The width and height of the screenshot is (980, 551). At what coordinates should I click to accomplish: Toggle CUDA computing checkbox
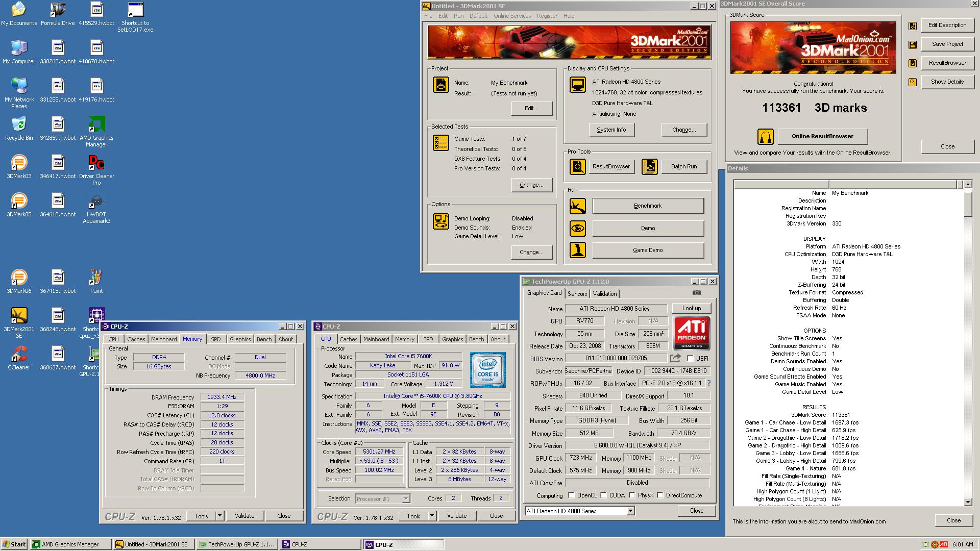tap(603, 495)
